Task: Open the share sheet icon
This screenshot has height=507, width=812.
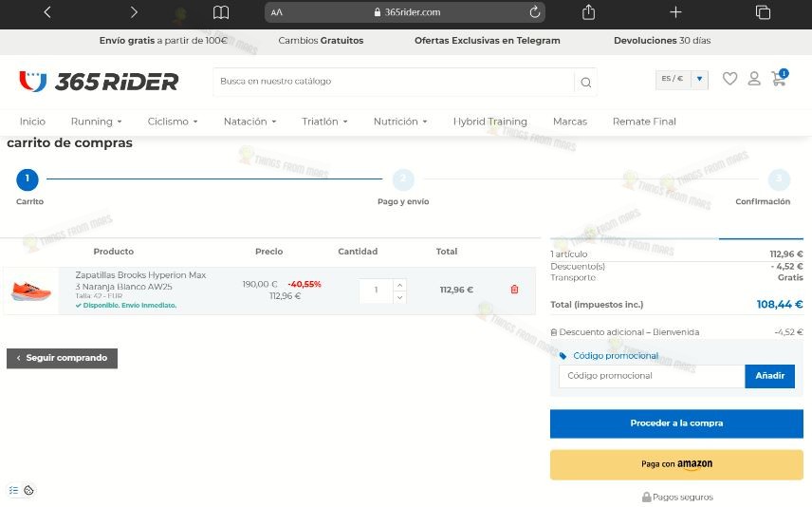Action: [x=588, y=12]
